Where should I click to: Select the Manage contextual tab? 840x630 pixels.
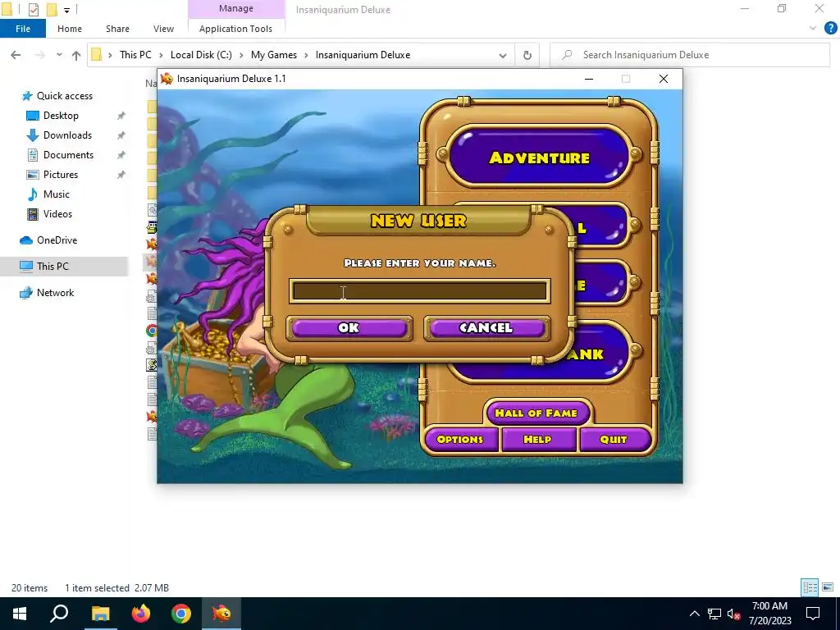pos(235,8)
